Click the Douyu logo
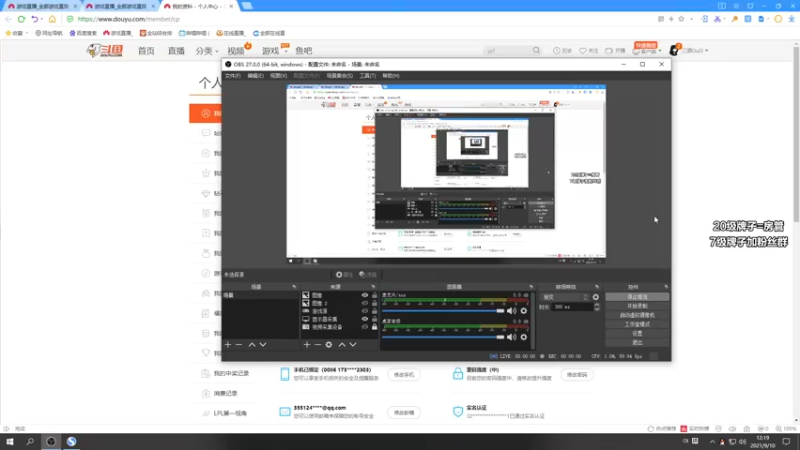 pyautogui.click(x=105, y=51)
